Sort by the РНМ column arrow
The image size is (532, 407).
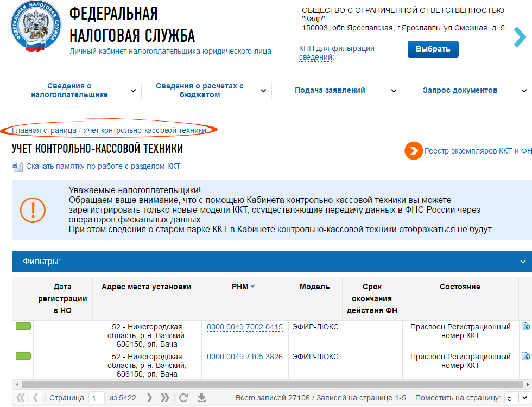(252, 287)
